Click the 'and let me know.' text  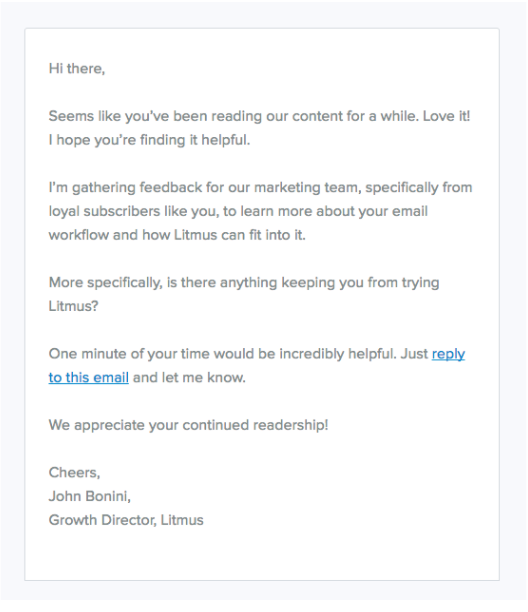tap(189, 378)
